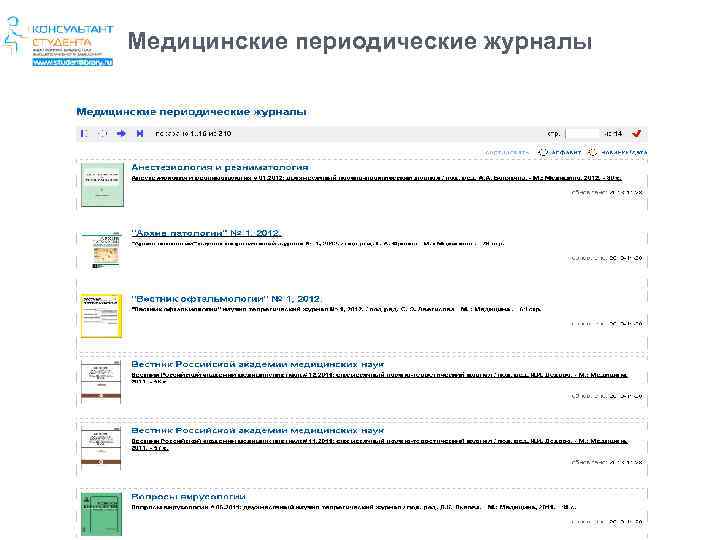Open "Архив патологии" № 1, 2012 title
Viewport: 720px width, 540px height.
(206, 233)
